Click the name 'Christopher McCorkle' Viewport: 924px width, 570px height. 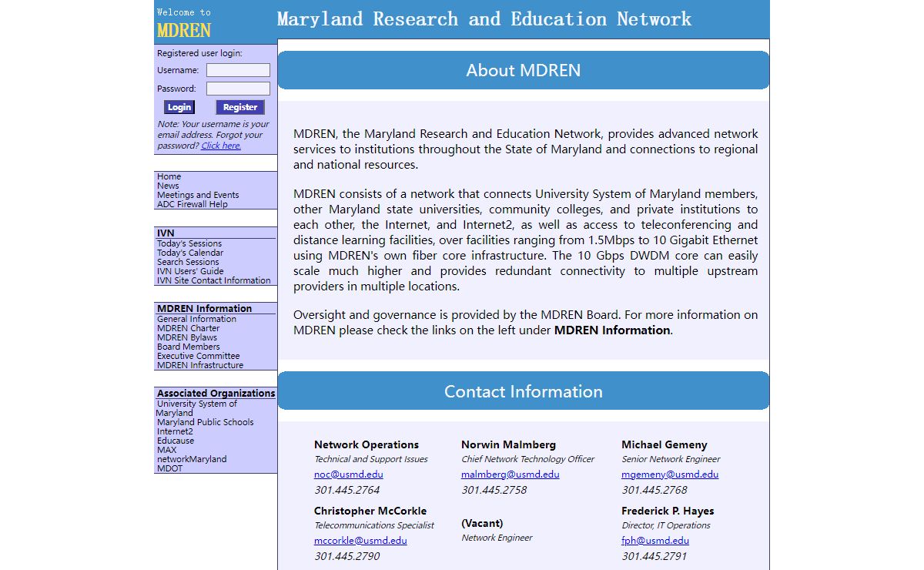[x=370, y=511]
